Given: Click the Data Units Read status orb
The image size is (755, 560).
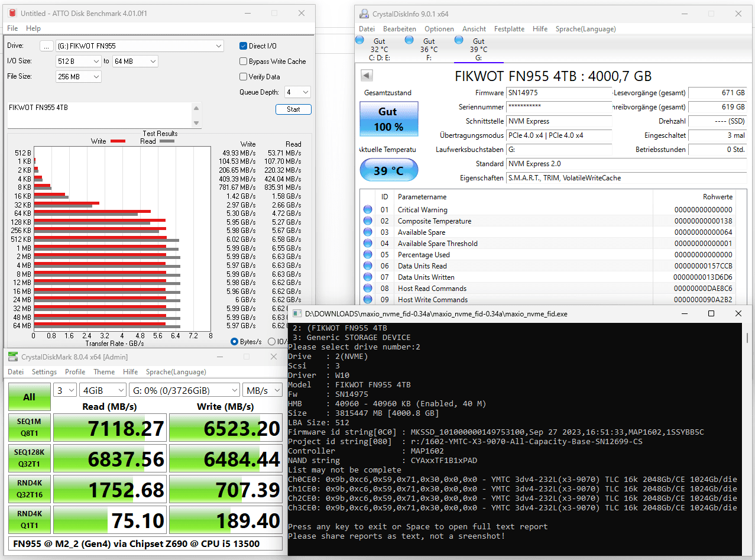Looking at the screenshot, I should tap(368, 266).
